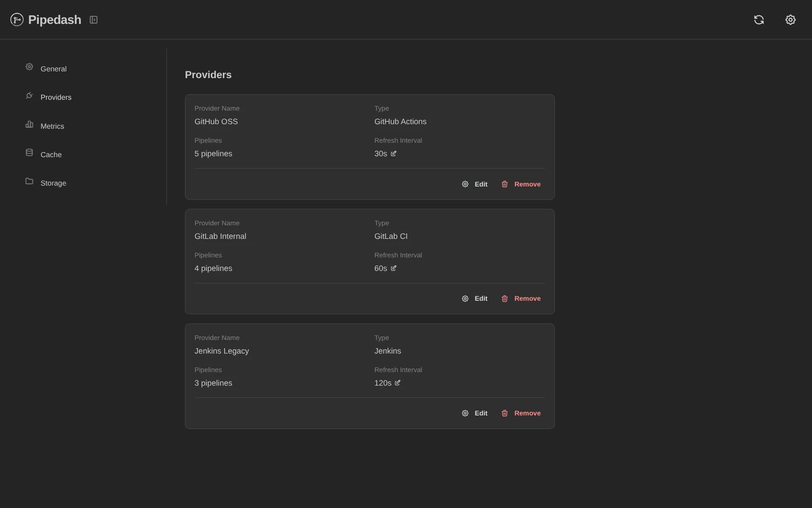This screenshot has height=508, width=812.
Task: Click the gear icon beside Edit for GitLab Internal
Action: tap(465, 298)
